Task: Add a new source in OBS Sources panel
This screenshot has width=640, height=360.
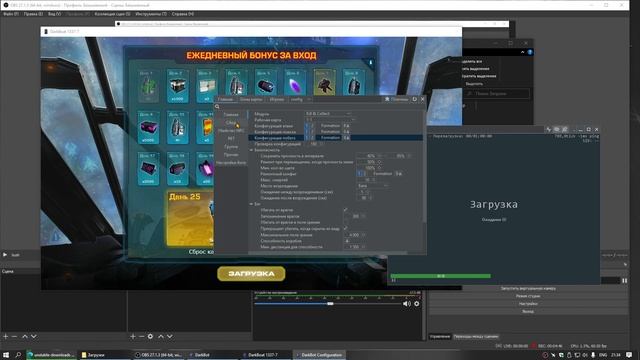Action: coord(133,336)
